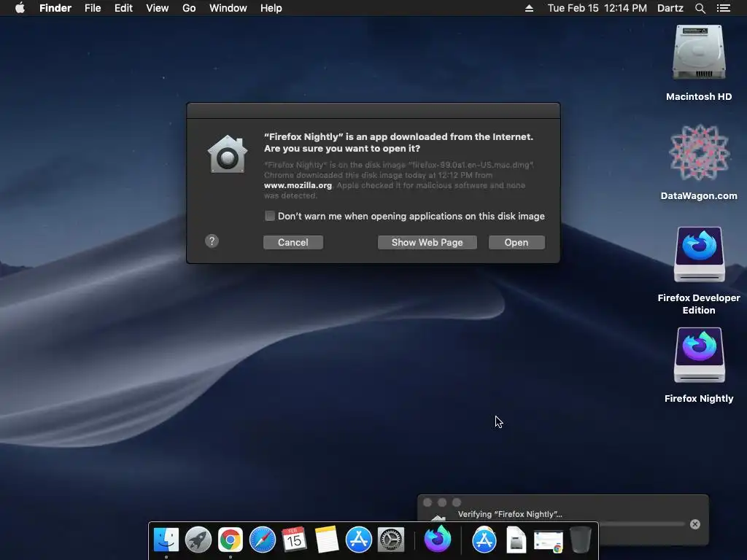
Task: Click Open to launch Firefox Nightly
Action: pos(516,242)
